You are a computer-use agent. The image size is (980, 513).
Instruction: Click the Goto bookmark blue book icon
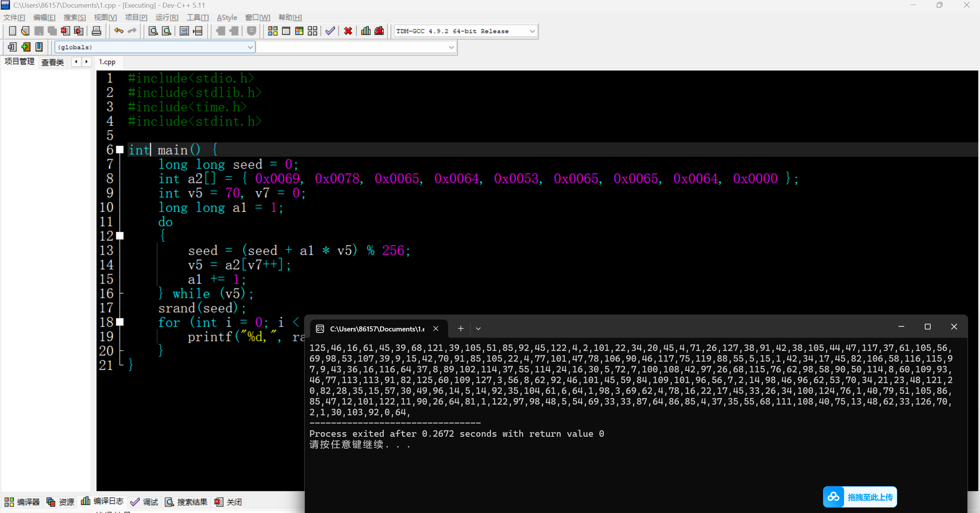tap(39, 47)
